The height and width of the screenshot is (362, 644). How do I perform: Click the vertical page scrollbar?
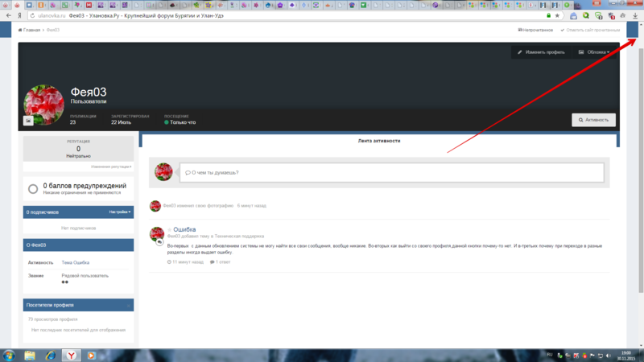[641, 170]
